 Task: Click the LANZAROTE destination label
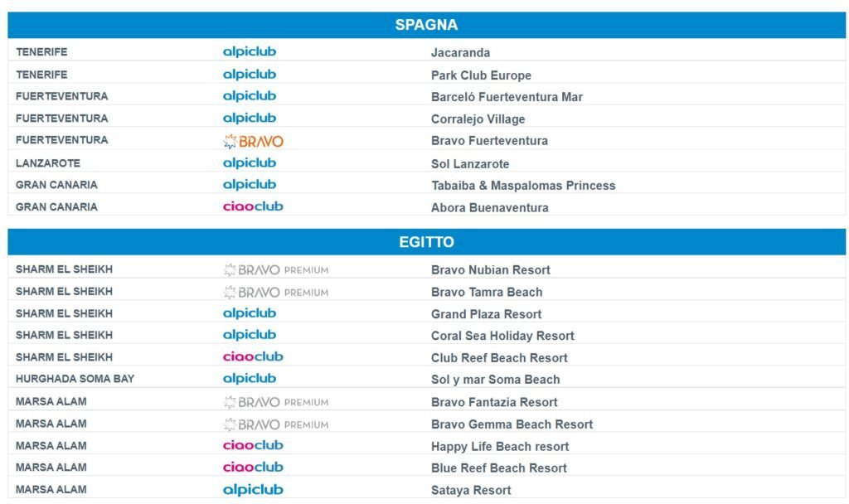[48, 163]
